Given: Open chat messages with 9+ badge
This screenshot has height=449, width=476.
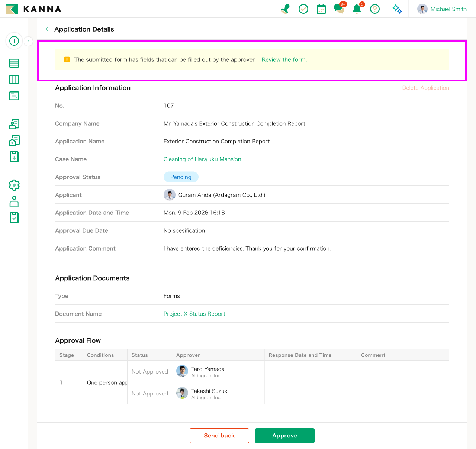Looking at the screenshot, I should (x=339, y=9).
